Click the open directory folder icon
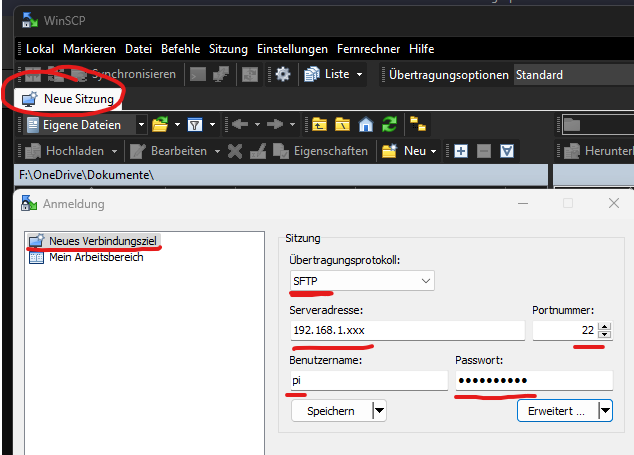 (x=160, y=125)
